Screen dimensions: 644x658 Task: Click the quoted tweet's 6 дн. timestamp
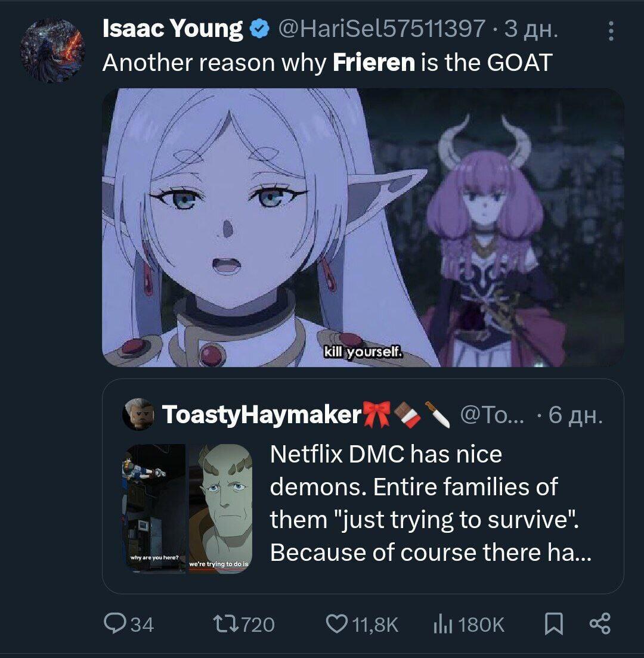575,415
